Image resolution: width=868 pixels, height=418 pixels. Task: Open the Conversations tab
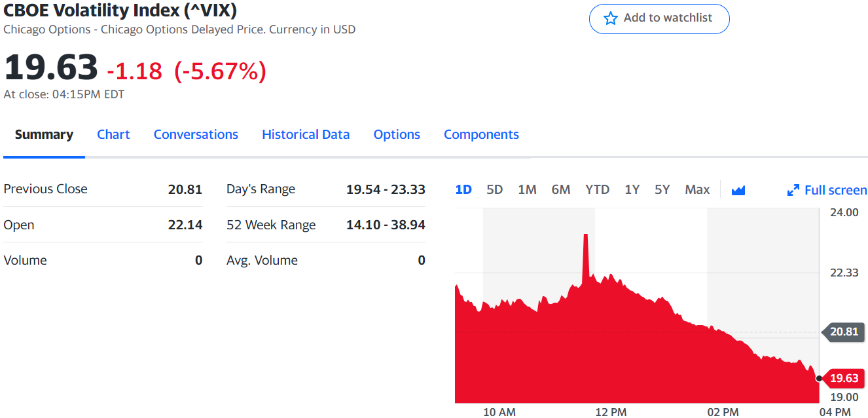196,134
